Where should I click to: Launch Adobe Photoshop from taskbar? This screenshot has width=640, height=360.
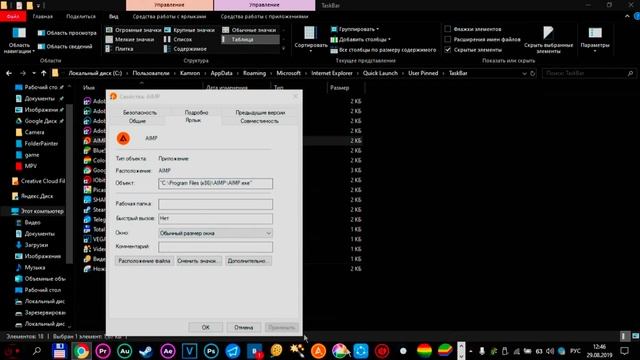point(211,351)
